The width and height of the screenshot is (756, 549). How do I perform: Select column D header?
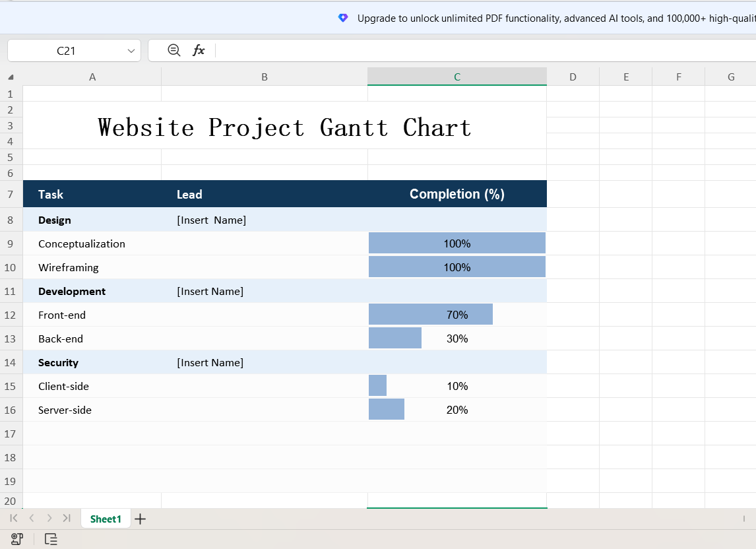pyautogui.click(x=573, y=77)
